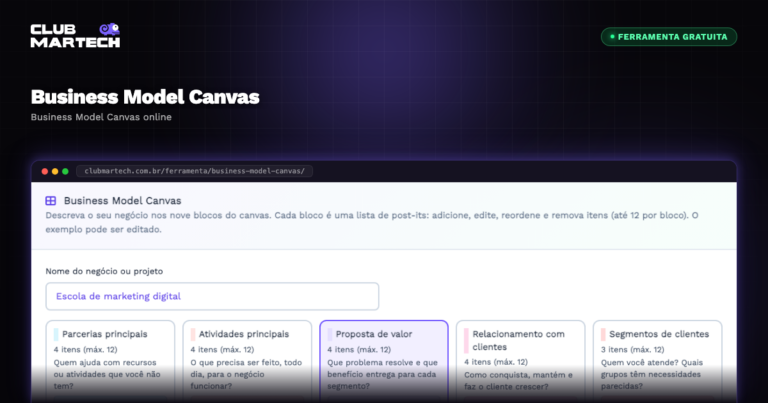This screenshot has height=403, width=768.
Task: Focus the Nome do negócio ou projeto field
Action: [x=212, y=296]
